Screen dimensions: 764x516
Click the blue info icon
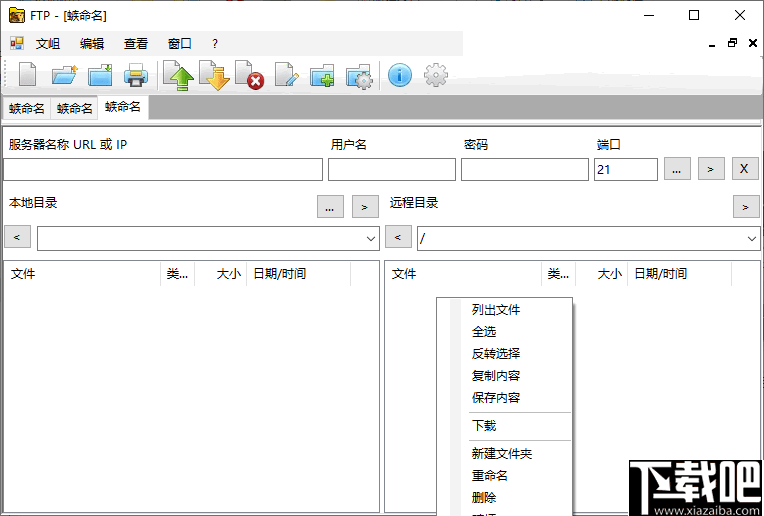tap(400, 76)
